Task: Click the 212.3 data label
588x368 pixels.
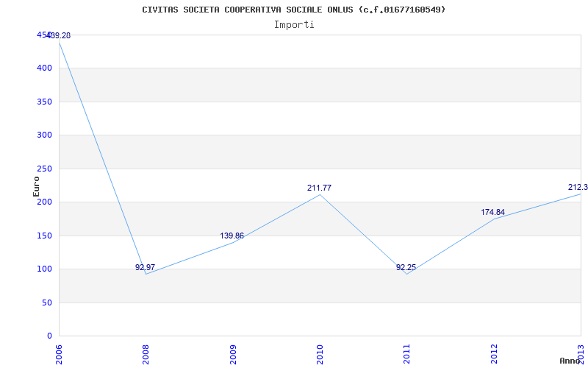Action: (578, 187)
